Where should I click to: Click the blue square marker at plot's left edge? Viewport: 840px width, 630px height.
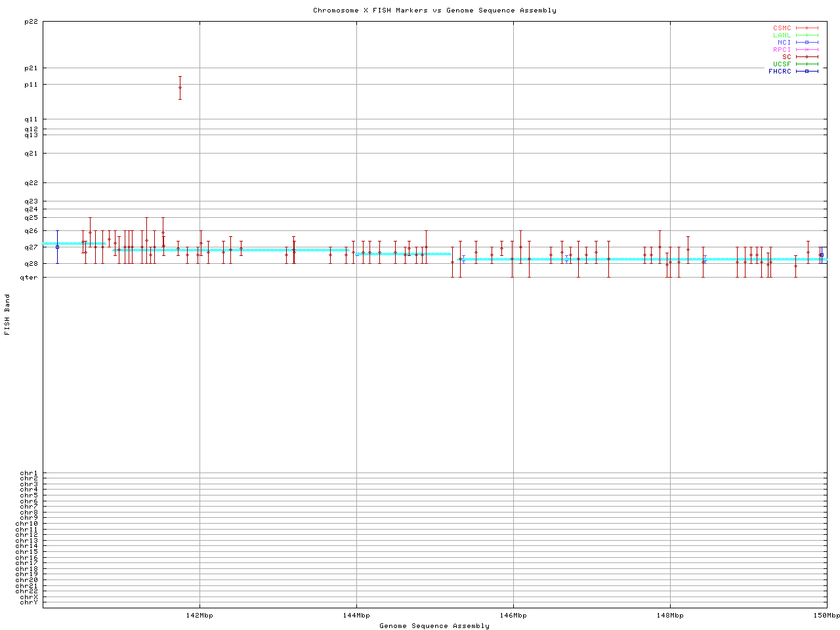click(x=57, y=247)
